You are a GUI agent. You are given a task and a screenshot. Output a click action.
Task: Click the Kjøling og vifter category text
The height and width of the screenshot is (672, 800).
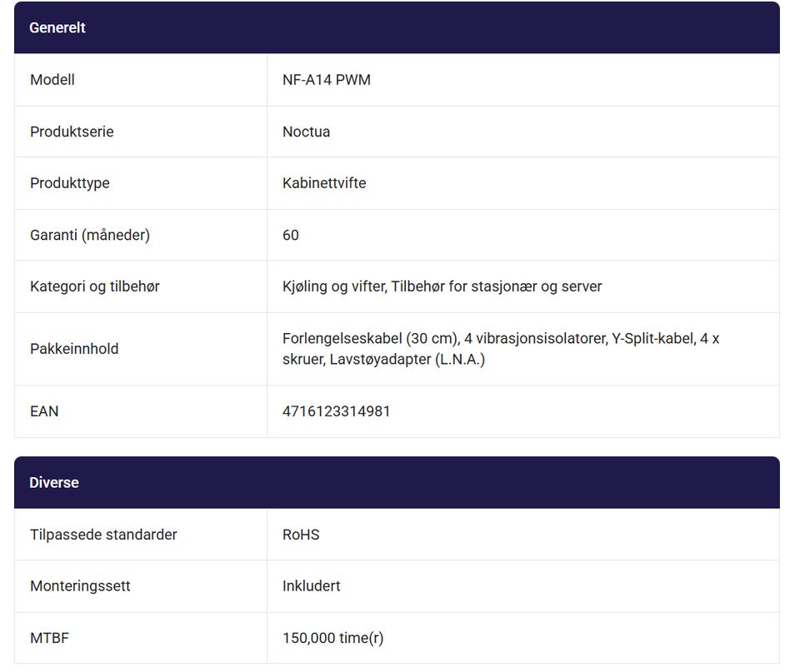pos(335,286)
